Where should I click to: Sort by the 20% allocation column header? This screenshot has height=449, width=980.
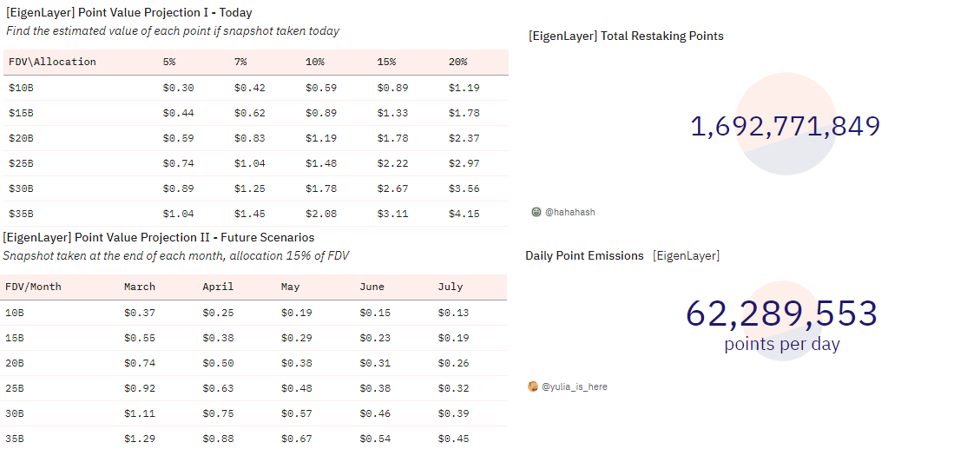(457, 62)
